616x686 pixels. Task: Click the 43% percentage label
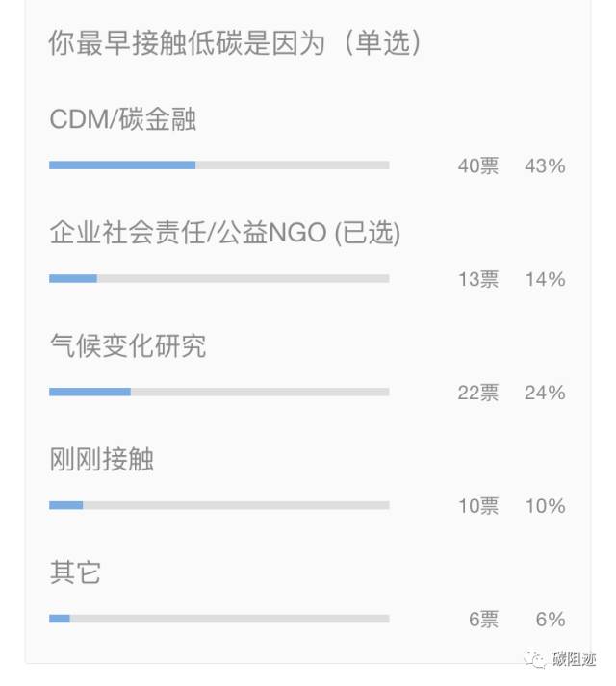coord(545,166)
